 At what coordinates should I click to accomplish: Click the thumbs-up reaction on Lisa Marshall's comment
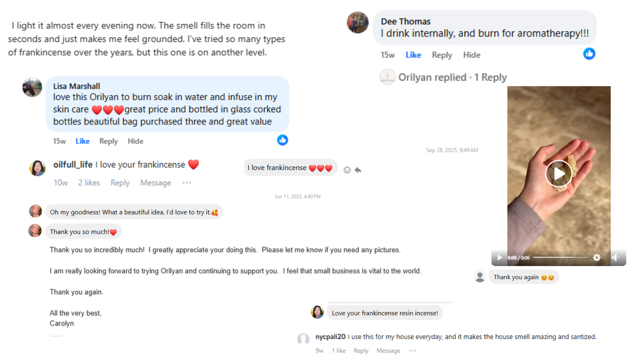pos(282,140)
